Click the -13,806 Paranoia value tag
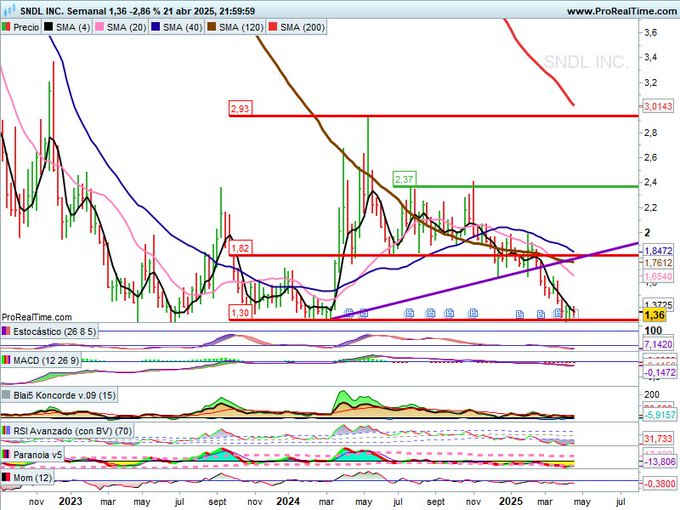Image resolution: width=680 pixels, height=510 pixels. [x=659, y=461]
